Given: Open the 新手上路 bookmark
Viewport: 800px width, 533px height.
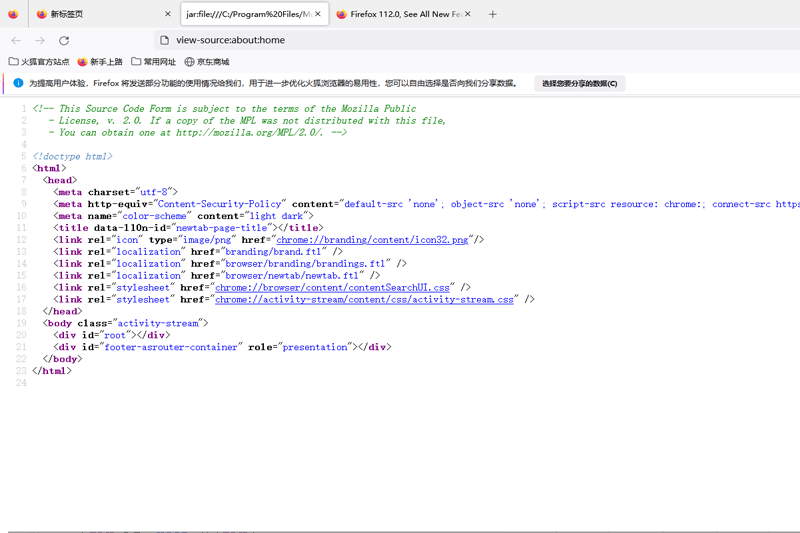Looking at the screenshot, I should tap(100, 62).
